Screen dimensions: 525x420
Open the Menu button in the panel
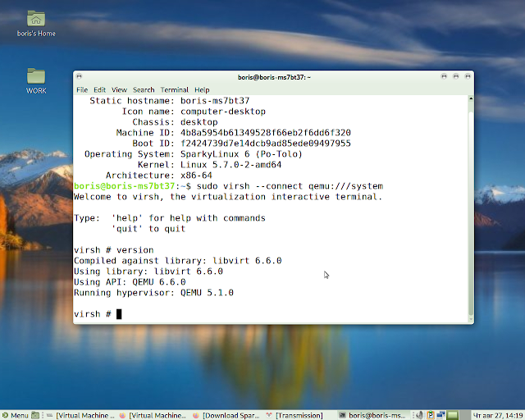(x=16, y=415)
